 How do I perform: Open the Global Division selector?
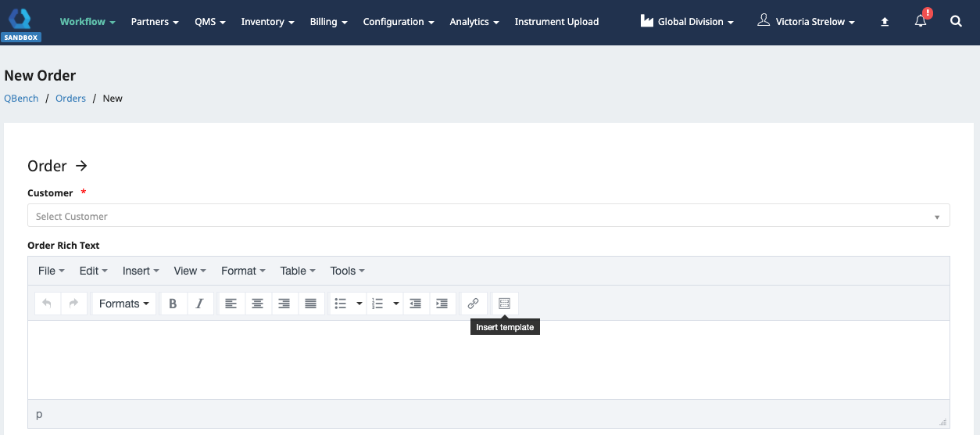[x=687, y=22]
